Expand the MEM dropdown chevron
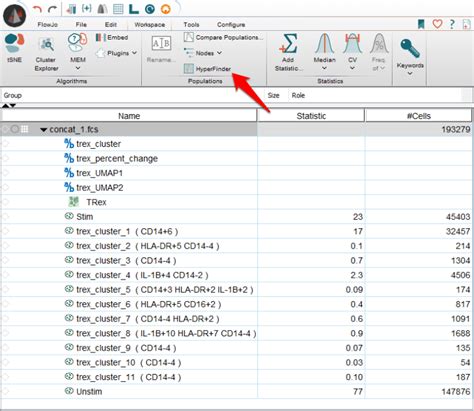This screenshot has width=474, height=411. point(78,68)
